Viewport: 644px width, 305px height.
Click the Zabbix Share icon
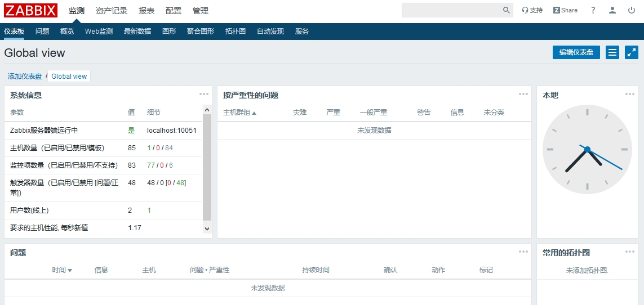(x=565, y=11)
